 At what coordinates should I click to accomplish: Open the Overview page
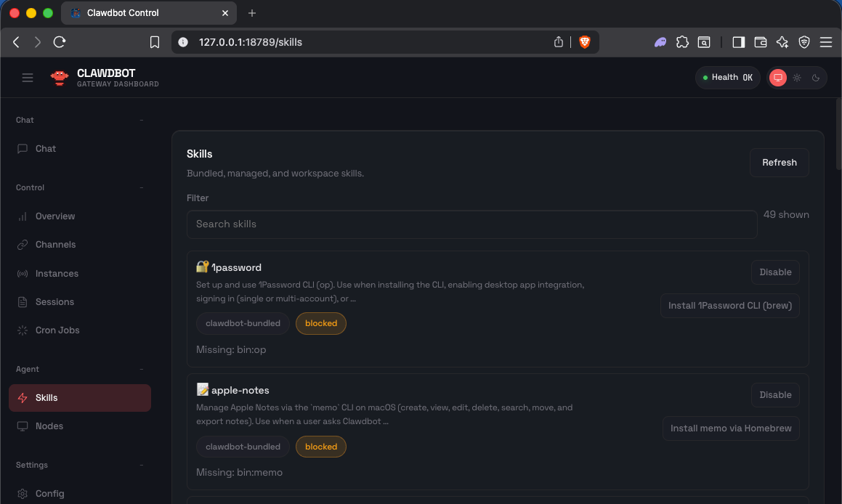click(x=79, y=216)
